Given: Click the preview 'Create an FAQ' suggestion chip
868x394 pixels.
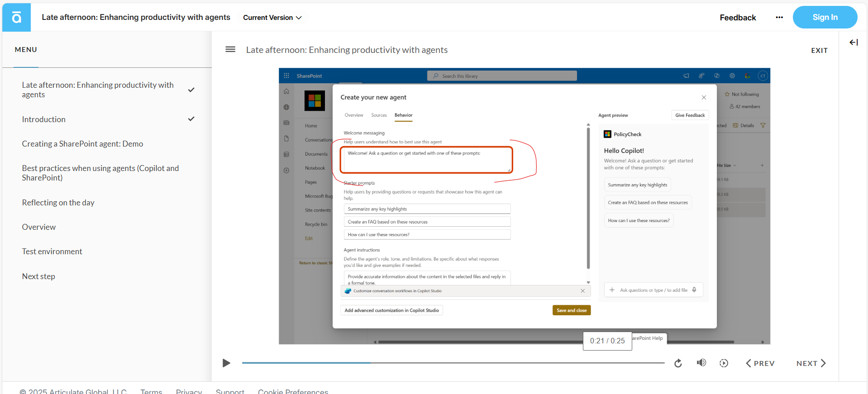Looking at the screenshot, I should point(648,203).
